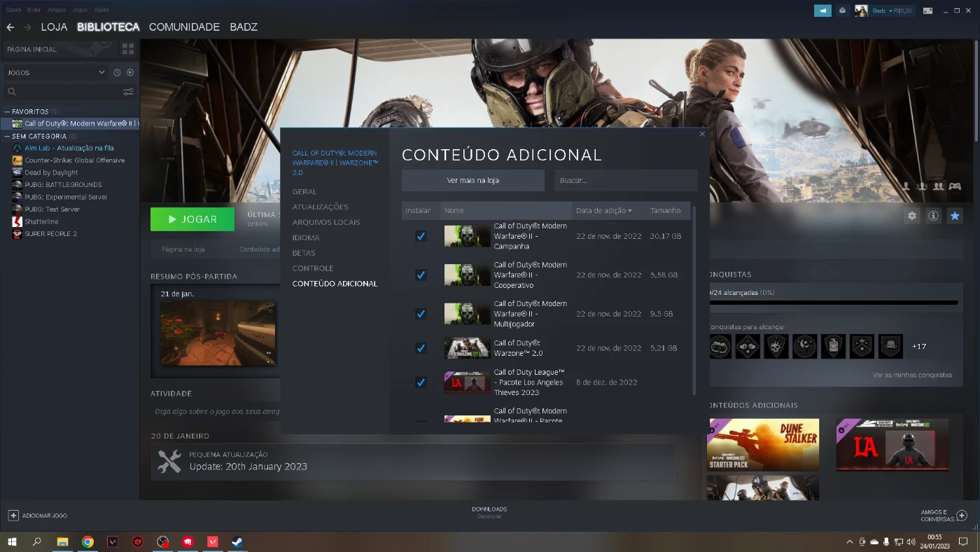Click Ver mais na loja

point(472,180)
